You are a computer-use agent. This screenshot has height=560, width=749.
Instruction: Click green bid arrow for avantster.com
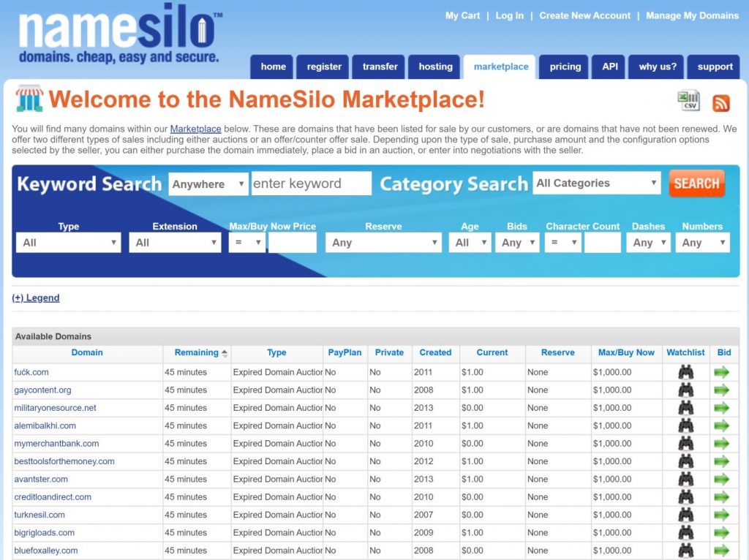(x=722, y=479)
